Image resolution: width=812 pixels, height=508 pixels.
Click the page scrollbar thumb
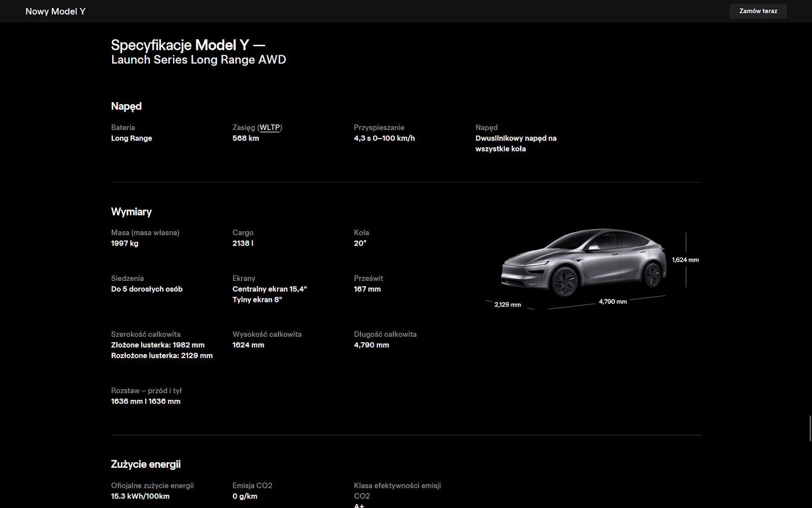coord(810,428)
